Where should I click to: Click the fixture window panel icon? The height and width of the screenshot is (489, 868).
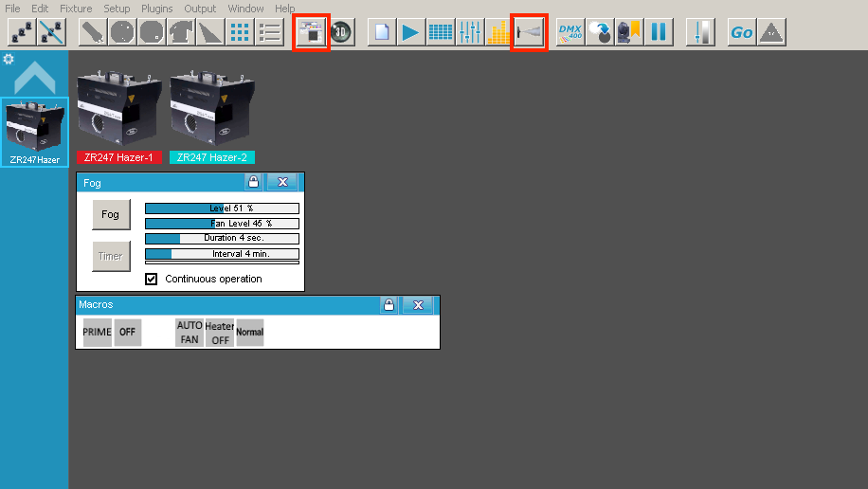(x=311, y=32)
